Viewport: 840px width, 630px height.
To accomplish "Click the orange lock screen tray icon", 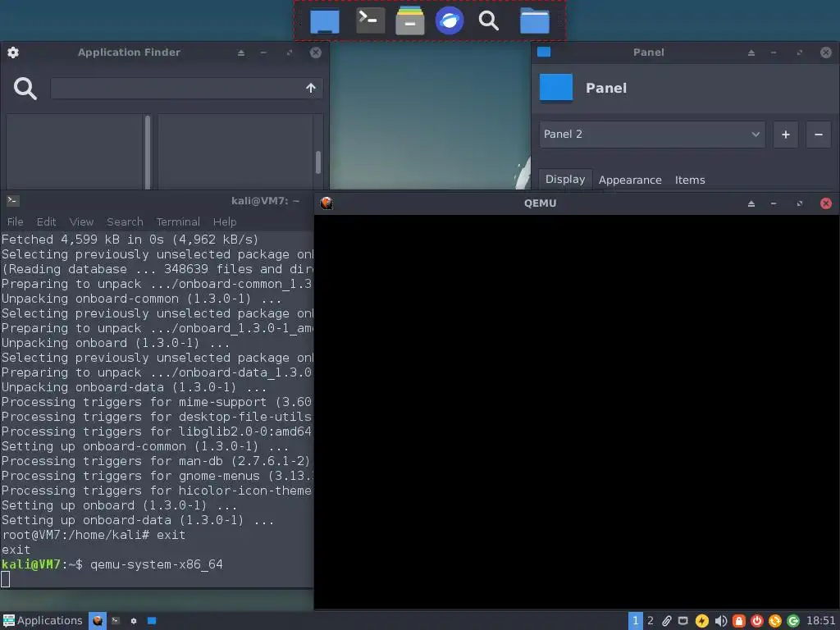I will pos(739,621).
